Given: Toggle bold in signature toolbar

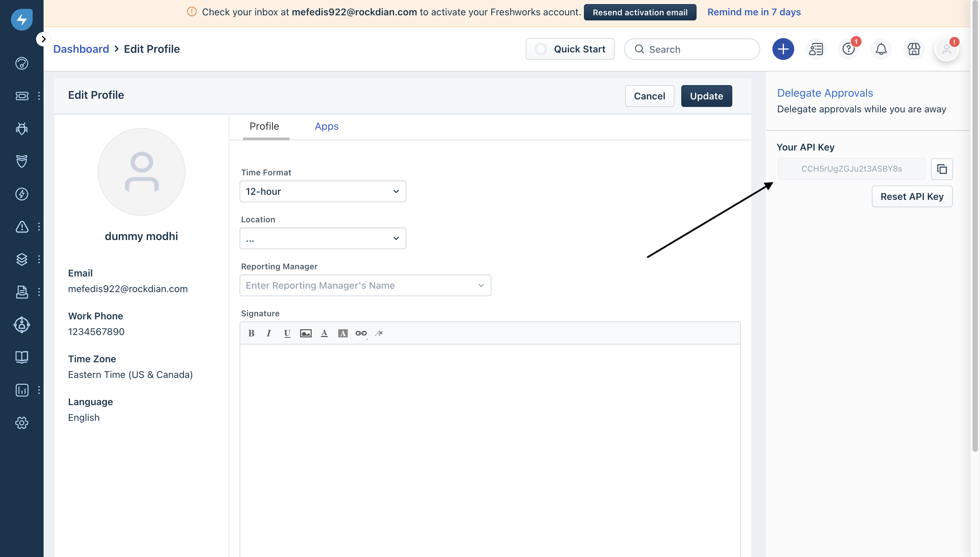Looking at the screenshot, I should (251, 333).
